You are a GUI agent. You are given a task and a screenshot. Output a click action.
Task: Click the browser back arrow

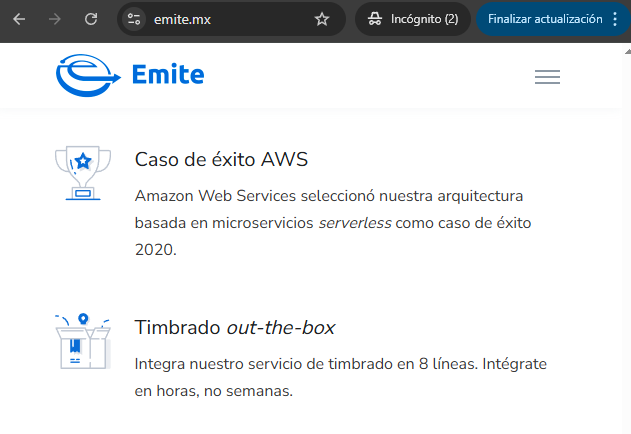coord(20,19)
